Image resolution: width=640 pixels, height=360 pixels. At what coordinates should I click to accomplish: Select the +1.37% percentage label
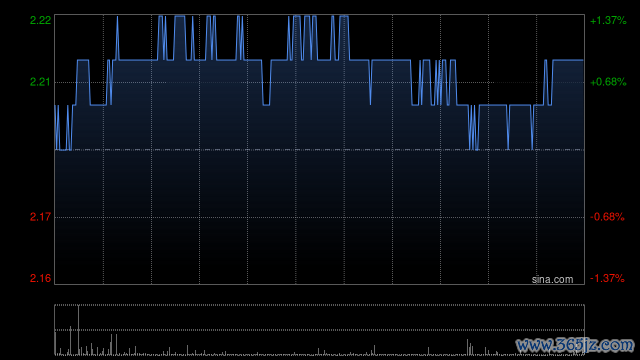(608, 20)
